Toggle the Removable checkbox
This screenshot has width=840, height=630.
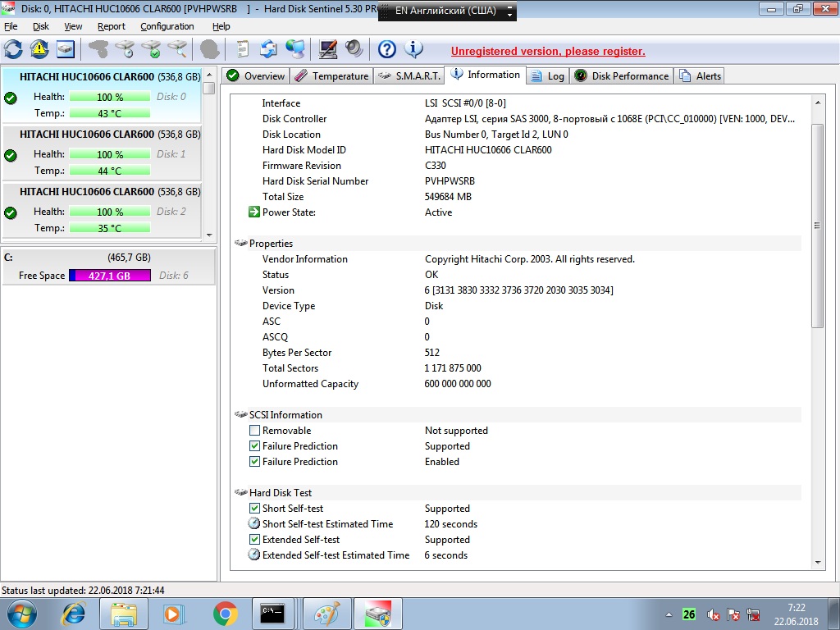pyautogui.click(x=254, y=430)
